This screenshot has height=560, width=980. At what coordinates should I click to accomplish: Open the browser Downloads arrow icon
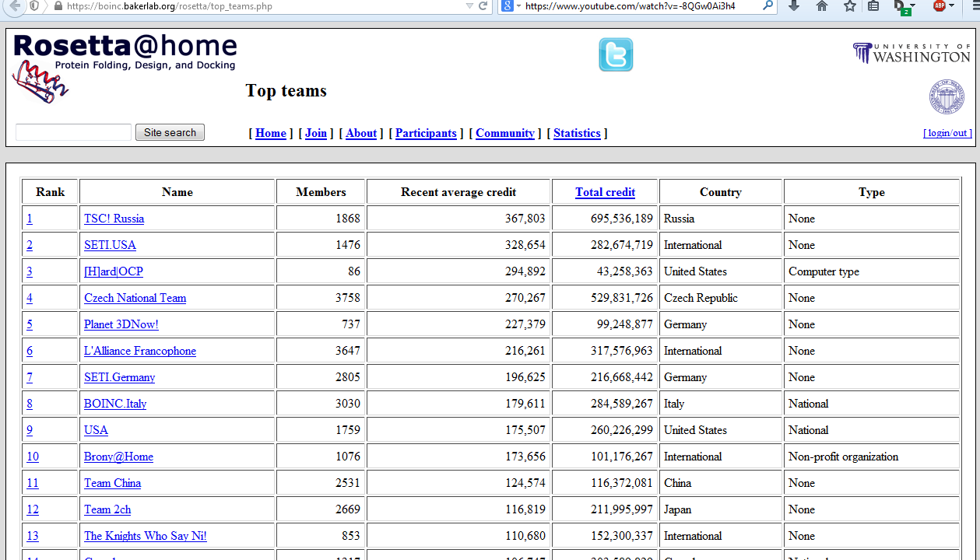pyautogui.click(x=794, y=6)
